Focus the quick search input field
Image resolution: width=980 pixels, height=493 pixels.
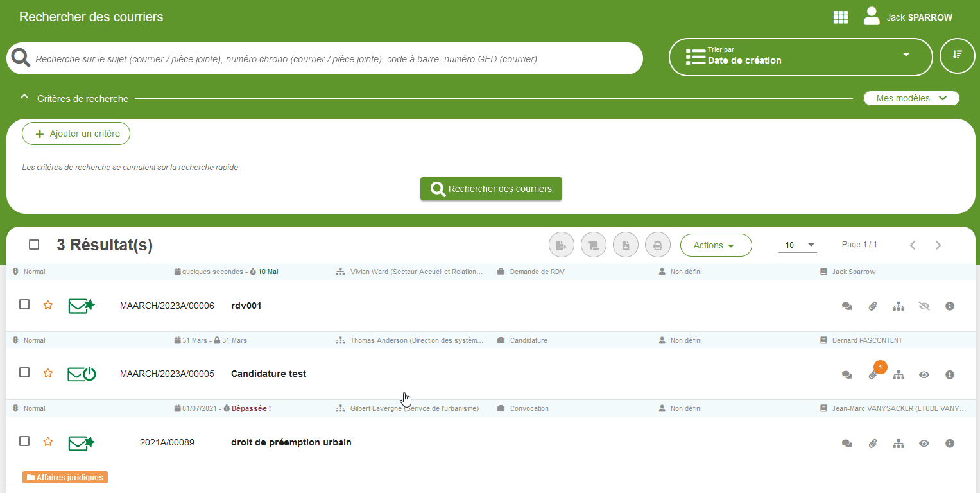pos(334,59)
